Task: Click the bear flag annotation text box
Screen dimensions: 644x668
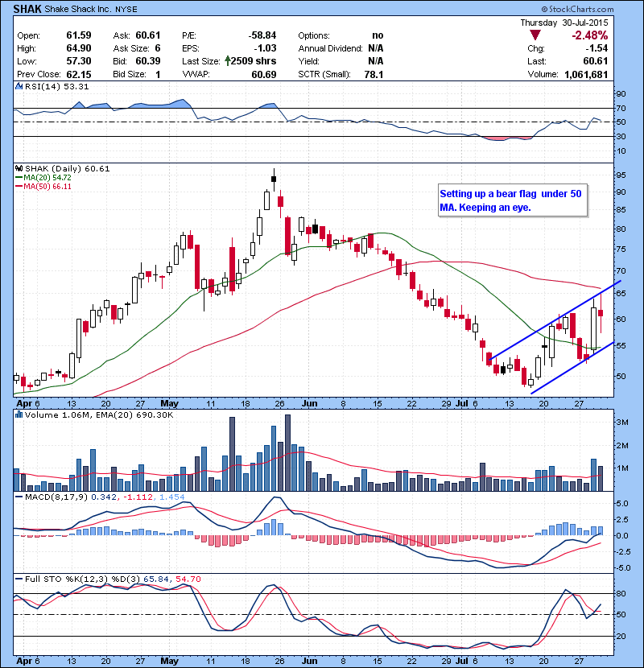Action: 513,200
